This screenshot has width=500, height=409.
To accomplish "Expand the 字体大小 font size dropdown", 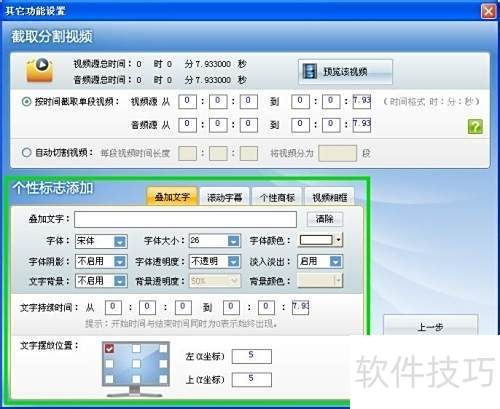I will [x=234, y=241].
